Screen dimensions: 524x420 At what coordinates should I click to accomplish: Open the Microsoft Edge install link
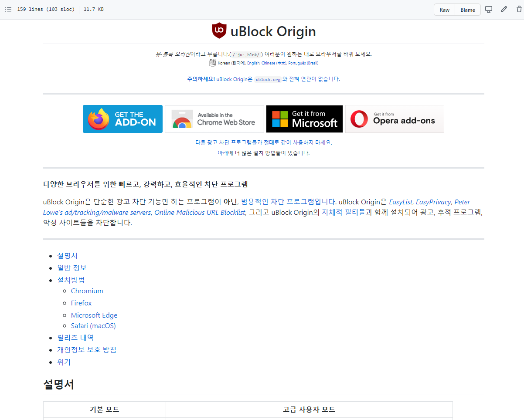click(x=94, y=315)
